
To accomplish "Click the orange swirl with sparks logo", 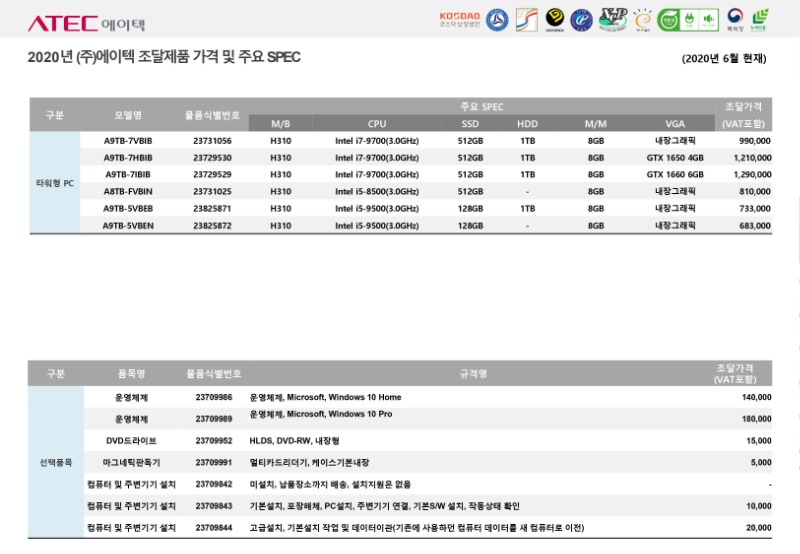I will point(643,20).
